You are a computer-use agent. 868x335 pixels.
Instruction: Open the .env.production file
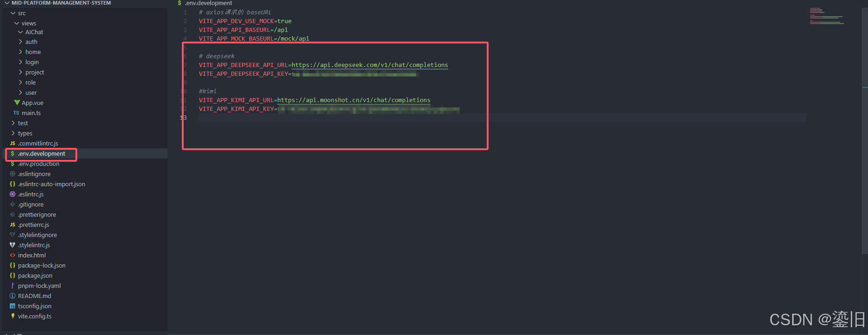tap(38, 164)
